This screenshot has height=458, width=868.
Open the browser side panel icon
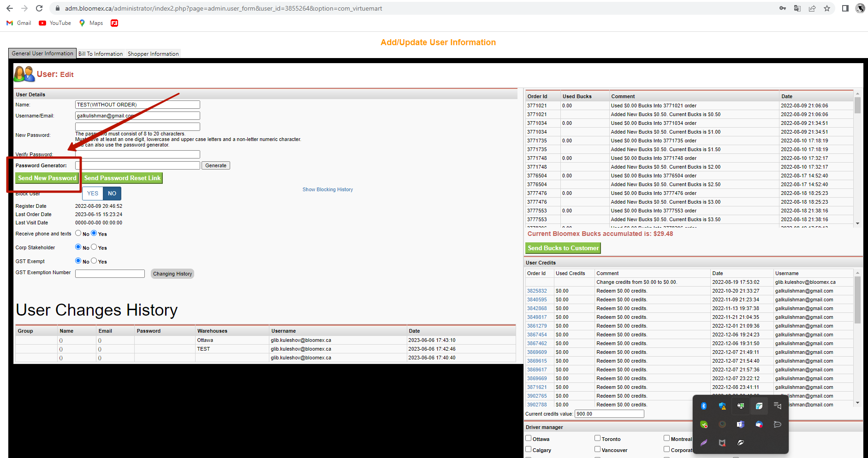pos(845,8)
